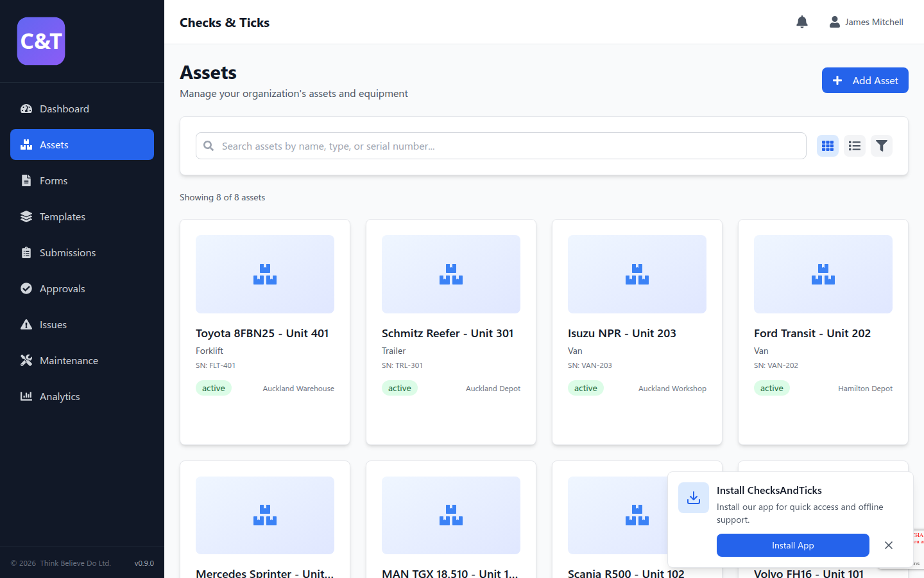This screenshot has height=578, width=924.
Task: Open the asset filter options
Action: (x=882, y=146)
